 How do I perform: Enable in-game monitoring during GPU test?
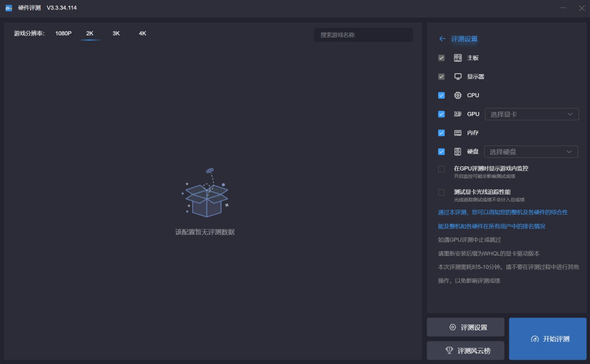[x=442, y=169]
